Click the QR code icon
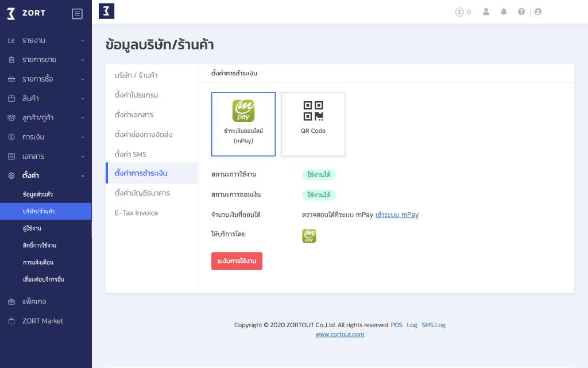The width and height of the screenshot is (588, 368). click(x=313, y=111)
